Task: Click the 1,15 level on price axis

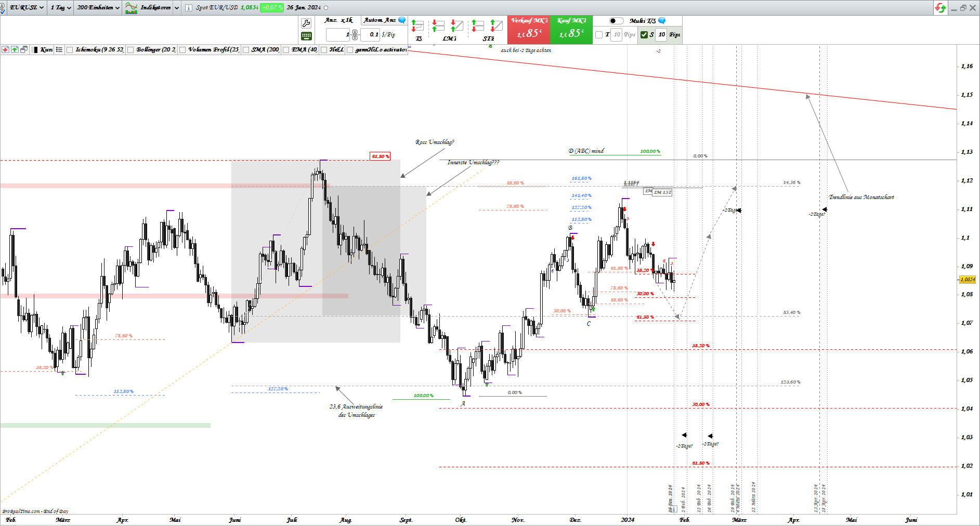Action: point(967,95)
